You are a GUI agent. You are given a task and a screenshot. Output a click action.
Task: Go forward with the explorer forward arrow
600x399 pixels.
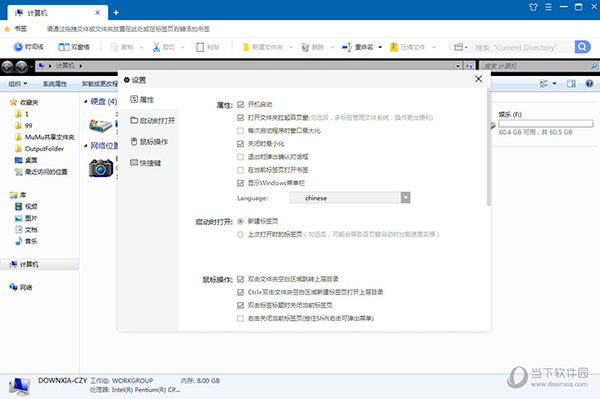[x=21, y=67]
